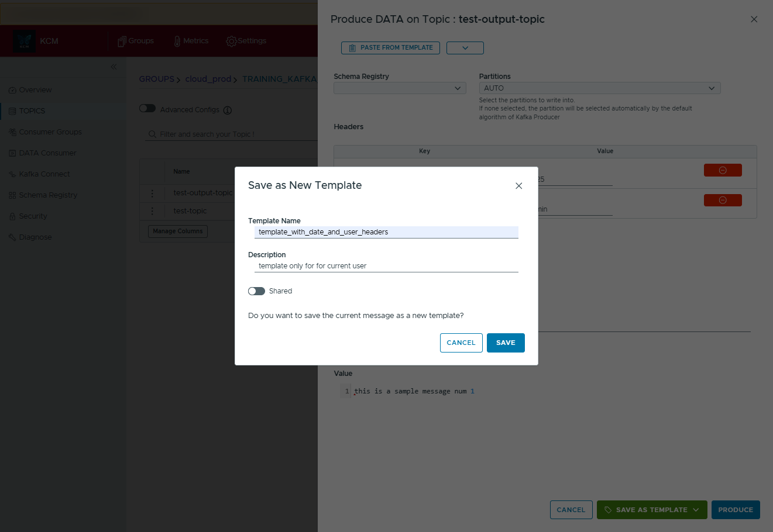Image resolution: width=773 pixels, height=532 pixels.
Task: Remove the first header row
Action: click(722, 170)
